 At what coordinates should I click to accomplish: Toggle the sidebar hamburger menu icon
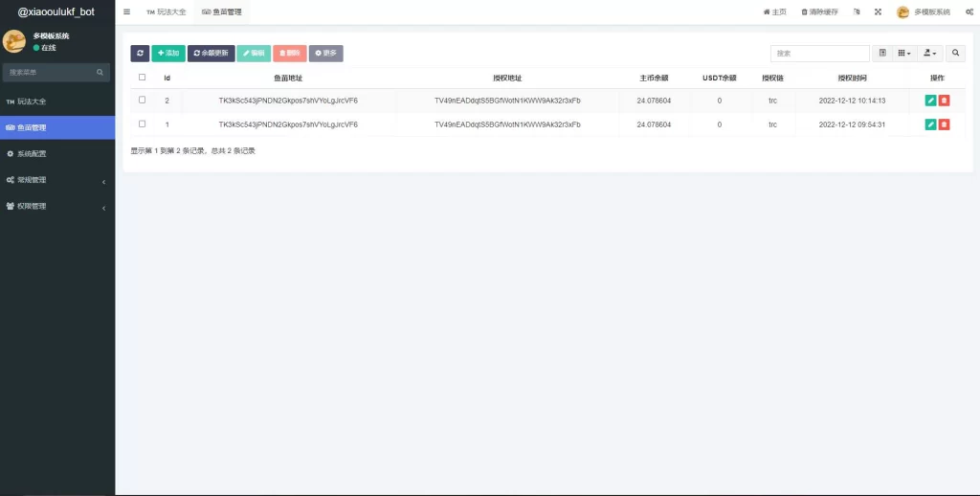126,11
